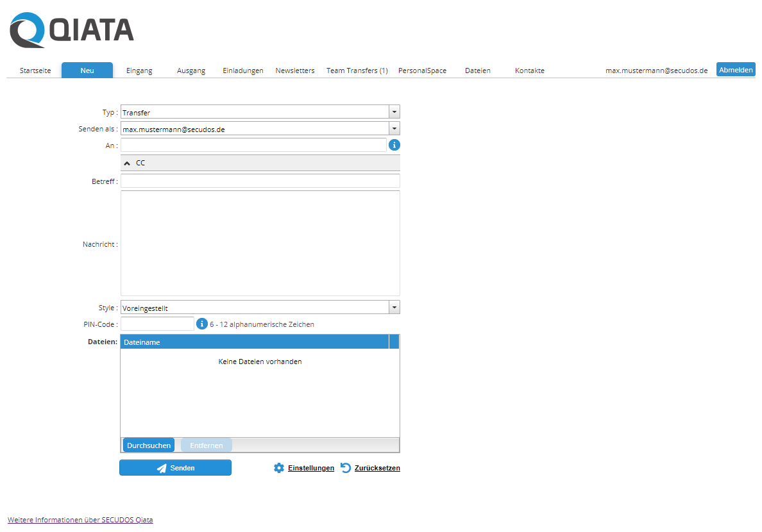The width and height of the screenshot is (762, 532).
Task: Click the info icon beside the PIN-Code field
Action: (201, 324)
